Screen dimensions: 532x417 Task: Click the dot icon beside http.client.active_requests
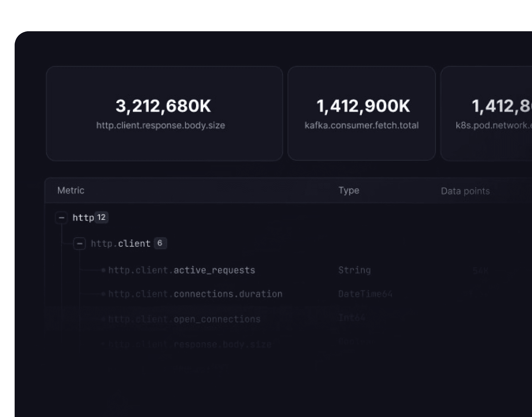[103, 270]
